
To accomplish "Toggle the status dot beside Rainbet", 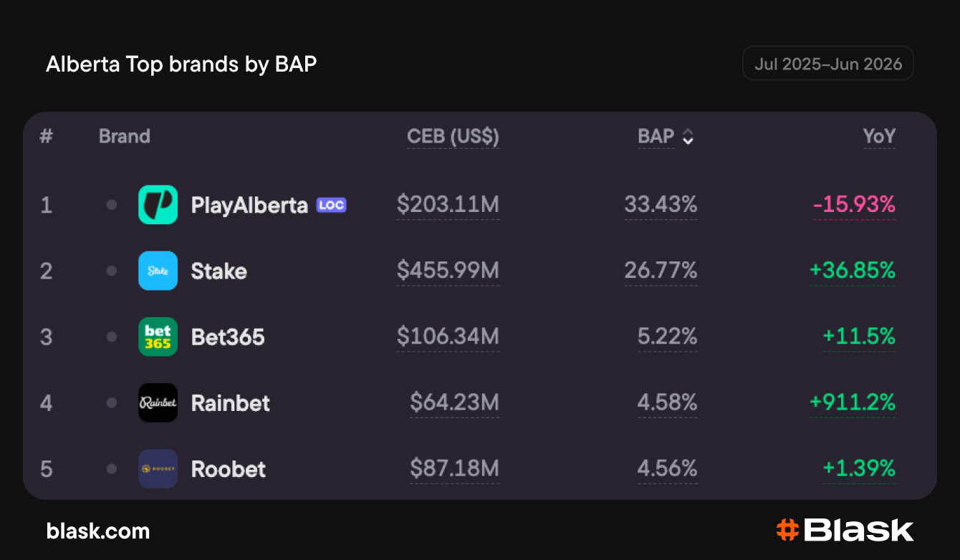I will click(111, 402).
